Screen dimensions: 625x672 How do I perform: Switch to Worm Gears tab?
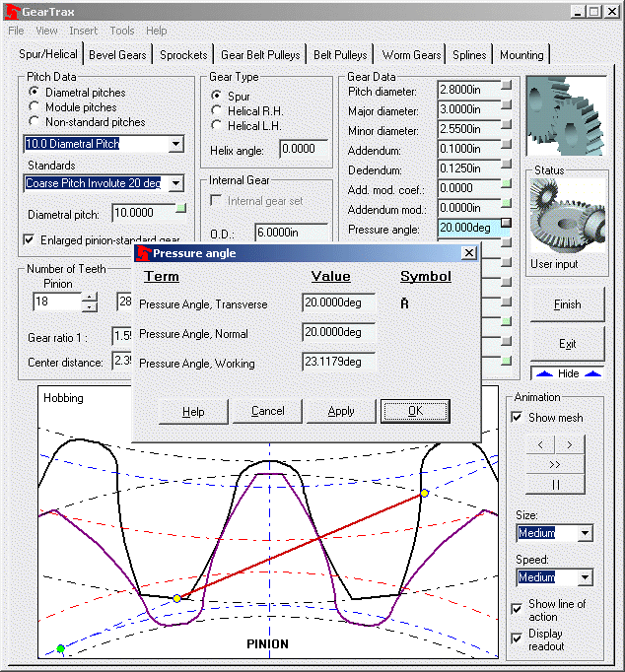coord(411,55)
